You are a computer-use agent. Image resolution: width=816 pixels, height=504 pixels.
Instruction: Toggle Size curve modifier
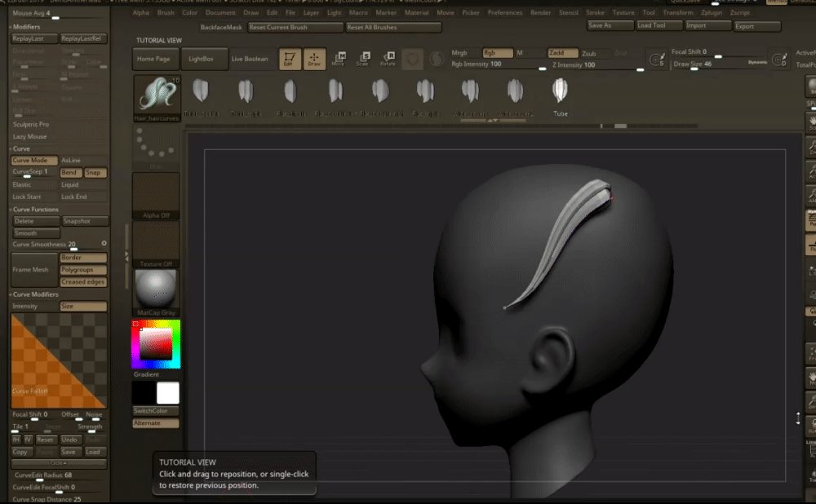tap(83, 307)
